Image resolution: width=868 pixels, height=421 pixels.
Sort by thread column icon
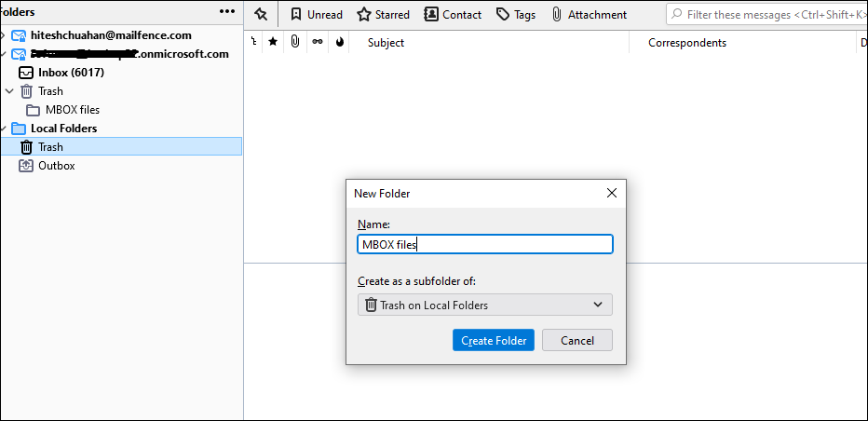[253, 42]
